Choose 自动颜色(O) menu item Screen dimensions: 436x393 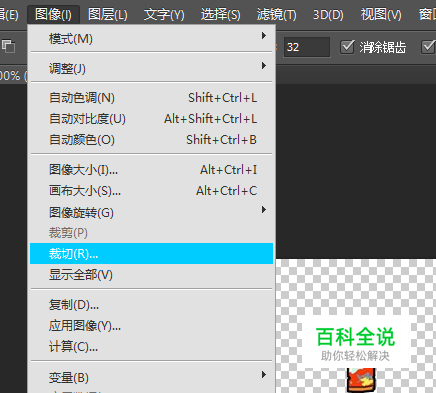pos(152,140)
